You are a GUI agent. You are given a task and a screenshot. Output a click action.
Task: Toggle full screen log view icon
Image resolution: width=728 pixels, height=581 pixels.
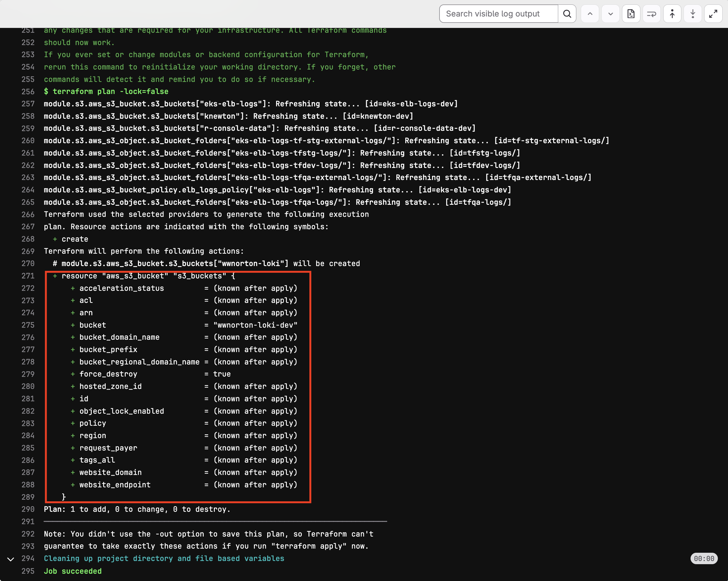click(713, 14)
